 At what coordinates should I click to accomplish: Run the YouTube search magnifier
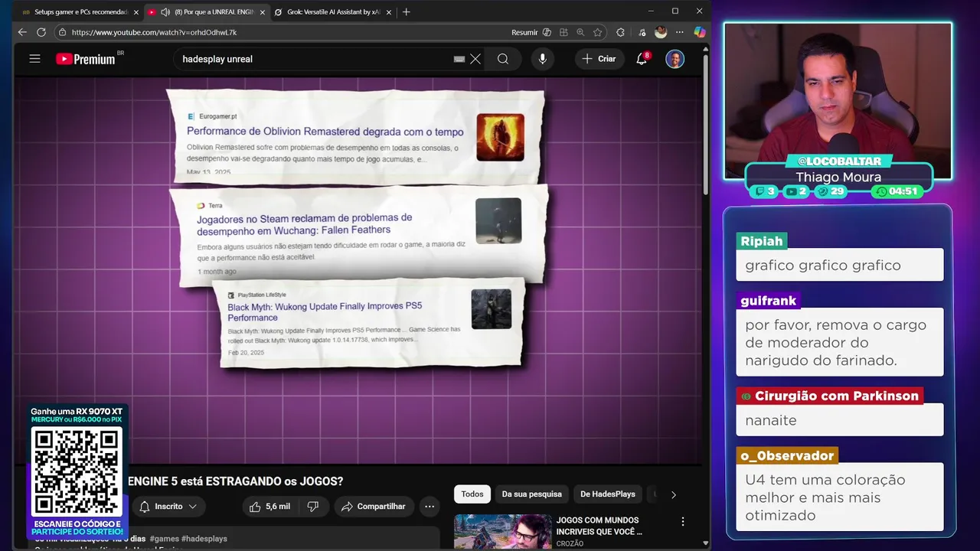point(503,59)
